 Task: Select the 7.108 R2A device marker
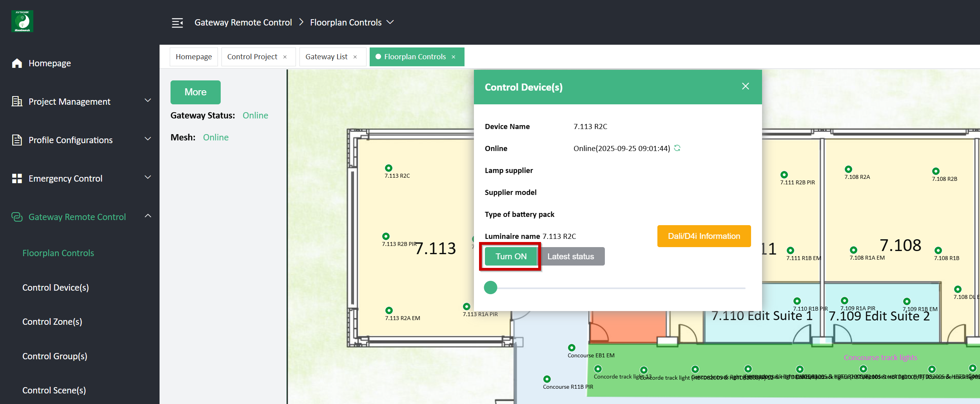coord(848,169)
